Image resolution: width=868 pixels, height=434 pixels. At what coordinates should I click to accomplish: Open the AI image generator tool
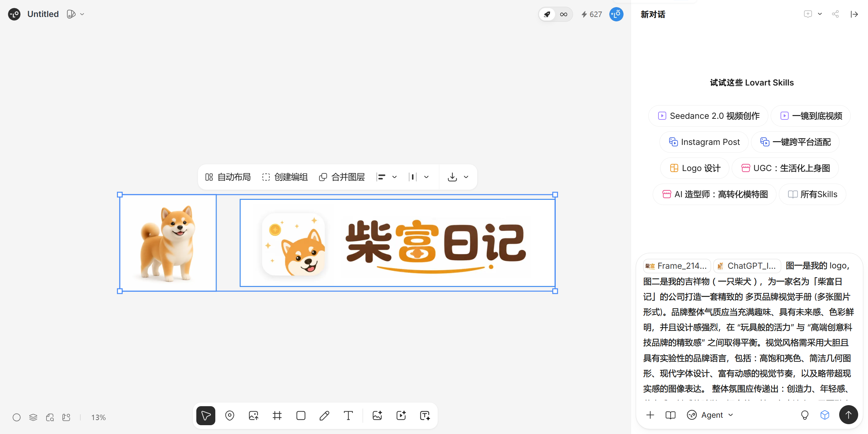[x=377, y=415]
